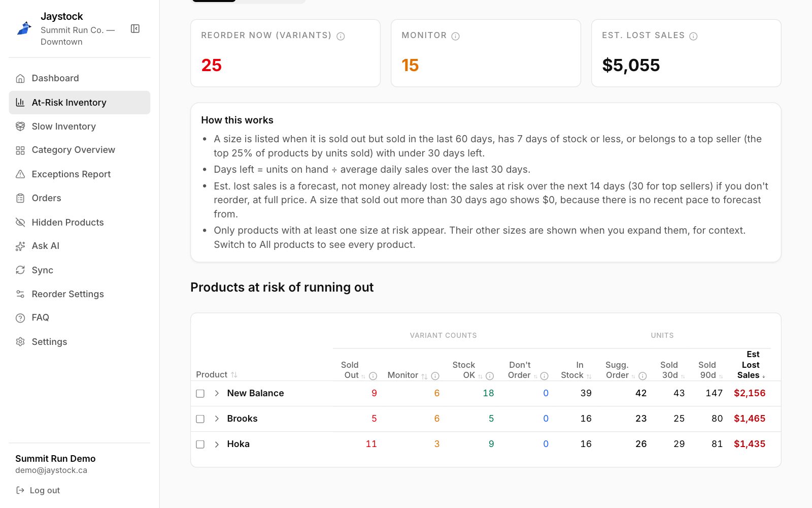
Task: Open the Dashboard page
Action: (x=80, y=78)
